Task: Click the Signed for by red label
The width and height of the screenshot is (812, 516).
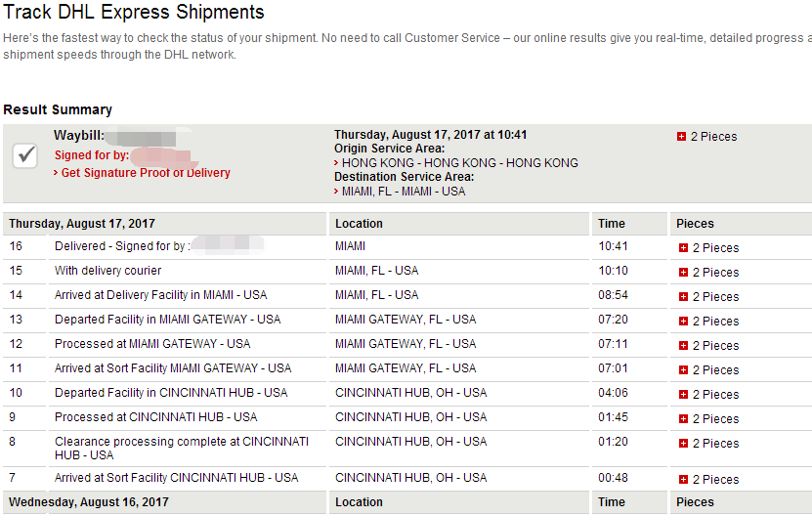Action: click(x=92, y=155)
